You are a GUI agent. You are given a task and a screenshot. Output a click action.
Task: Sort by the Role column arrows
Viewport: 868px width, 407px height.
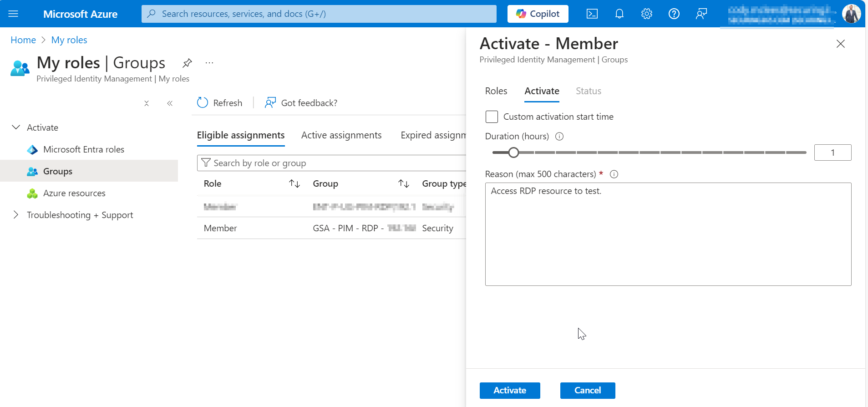294,183
